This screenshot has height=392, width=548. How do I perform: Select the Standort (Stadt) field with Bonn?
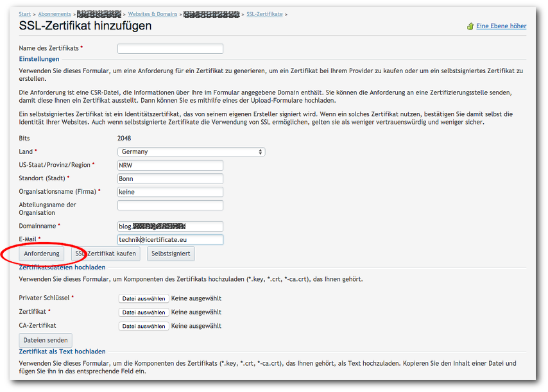point(170,178)
